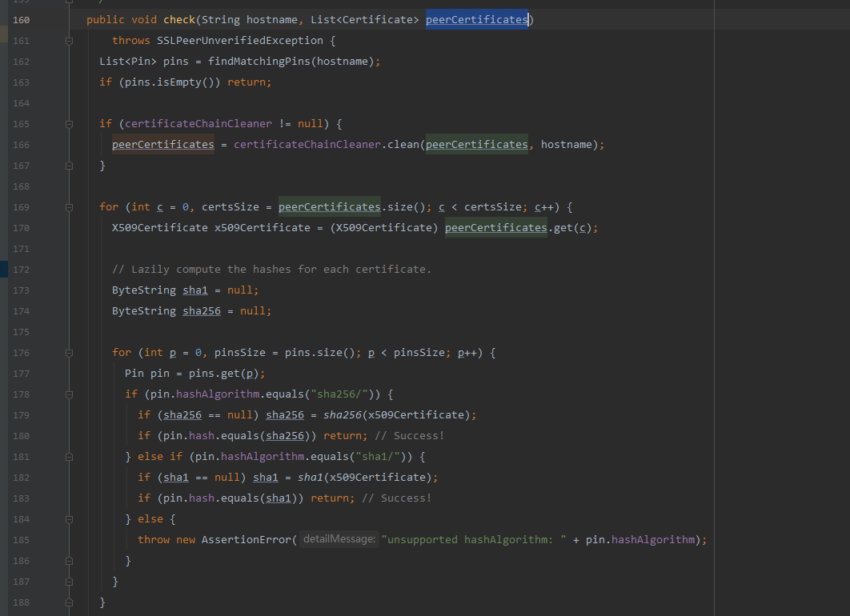Fold the sha256 if block at line 178
The height and width of the screenshot is (616, 850).
pos(70,394)
